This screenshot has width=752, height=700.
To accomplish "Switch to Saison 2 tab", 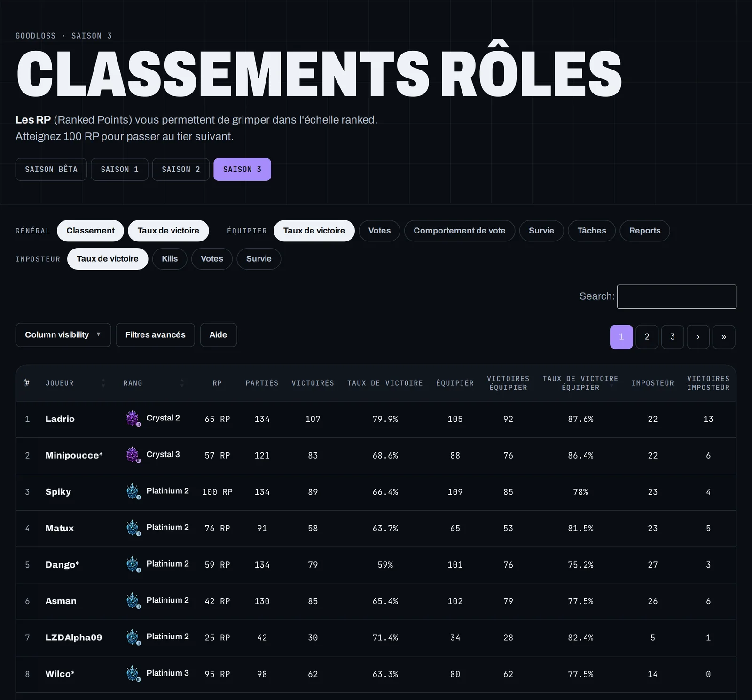I will pos(181,170).
